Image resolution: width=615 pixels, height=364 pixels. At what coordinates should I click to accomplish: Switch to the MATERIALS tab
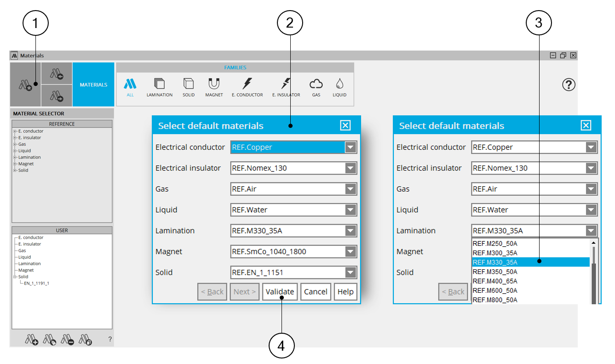[x=93, y=85]
